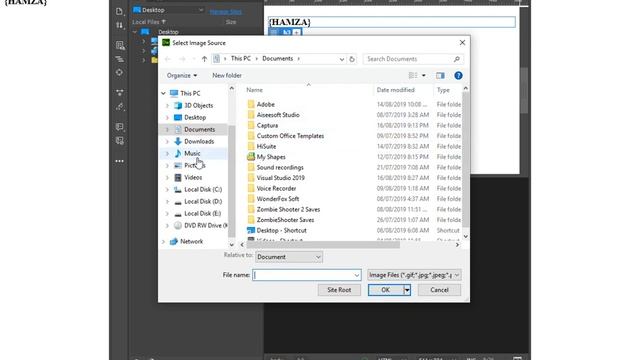Confirm selection with the OK button
This screenshot has height=360, width=640.
click(386, 290)
